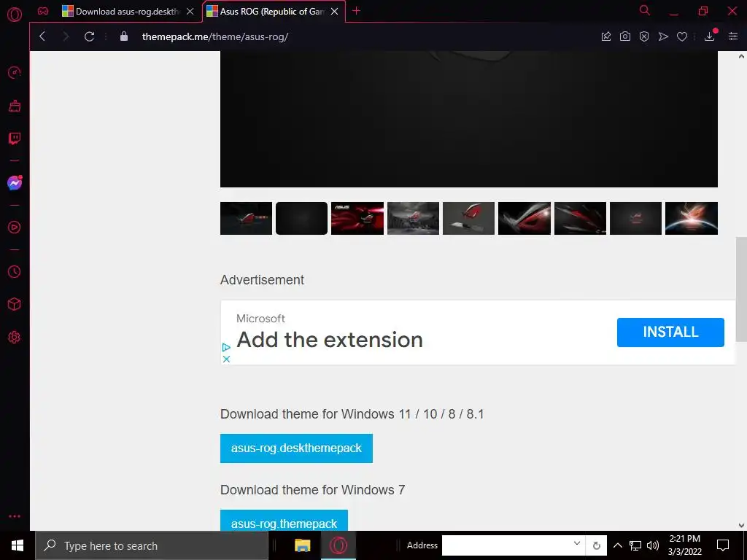Click the AdChoices triangle icon
Screen dimensions: 747x560
tap(226, 348)
